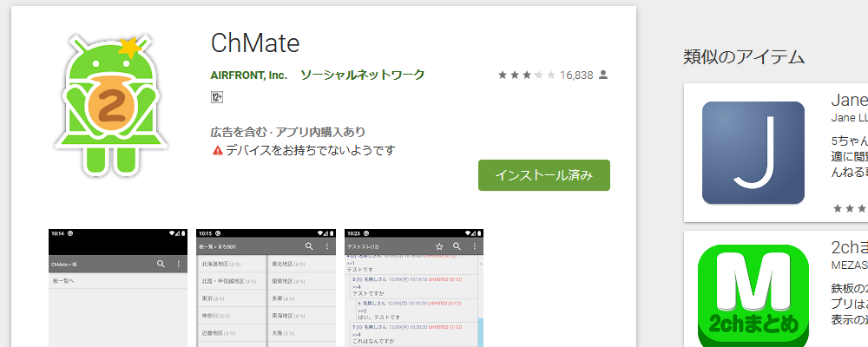Click the 16,838 ratings count
The width and height of the screenshot is (868, 347).
576,75
